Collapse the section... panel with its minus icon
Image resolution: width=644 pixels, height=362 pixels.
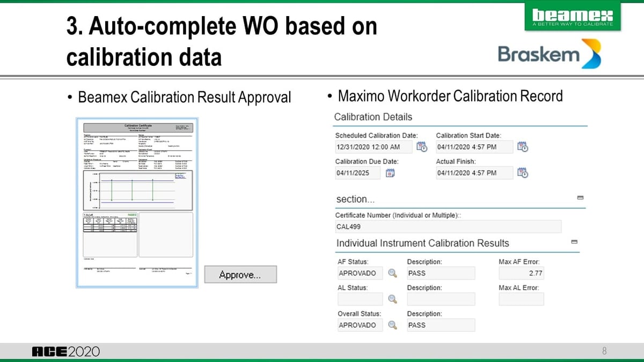point(580,197)
